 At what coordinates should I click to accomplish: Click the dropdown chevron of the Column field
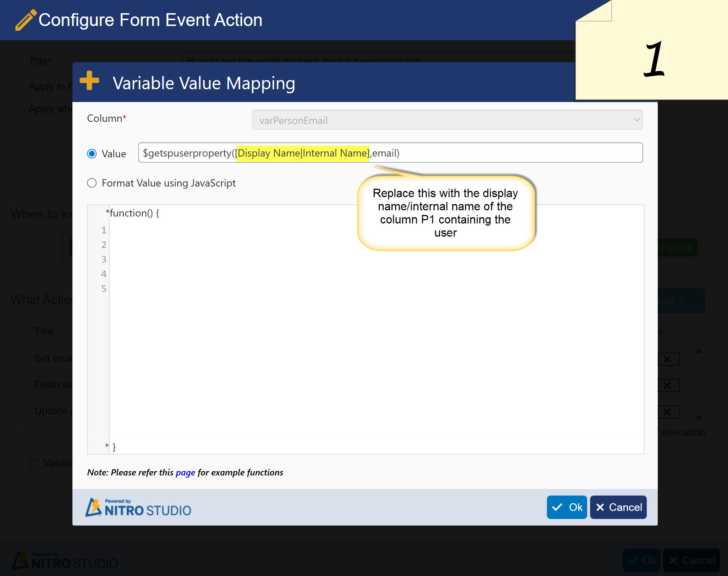[x=637, y=120]
